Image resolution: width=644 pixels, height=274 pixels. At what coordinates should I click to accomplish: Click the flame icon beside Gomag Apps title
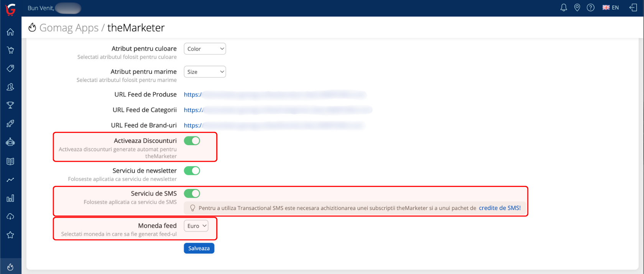pos(32,27)
